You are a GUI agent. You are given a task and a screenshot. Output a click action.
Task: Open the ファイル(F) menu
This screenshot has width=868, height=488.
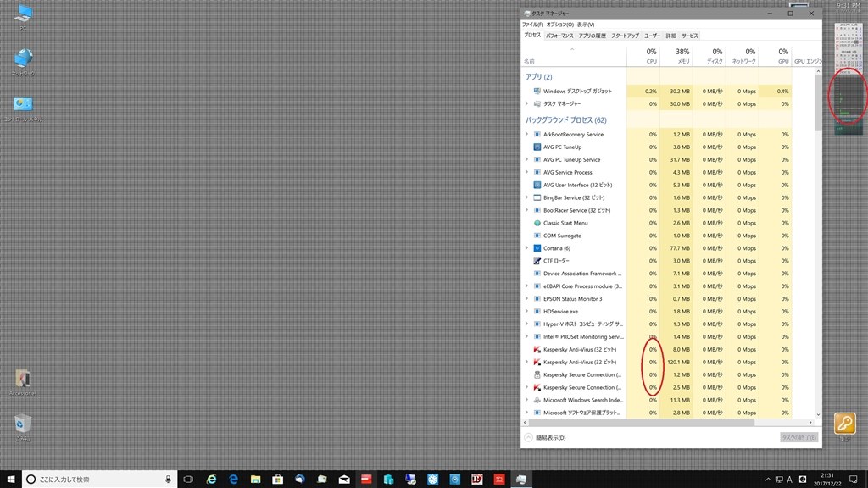532,25
